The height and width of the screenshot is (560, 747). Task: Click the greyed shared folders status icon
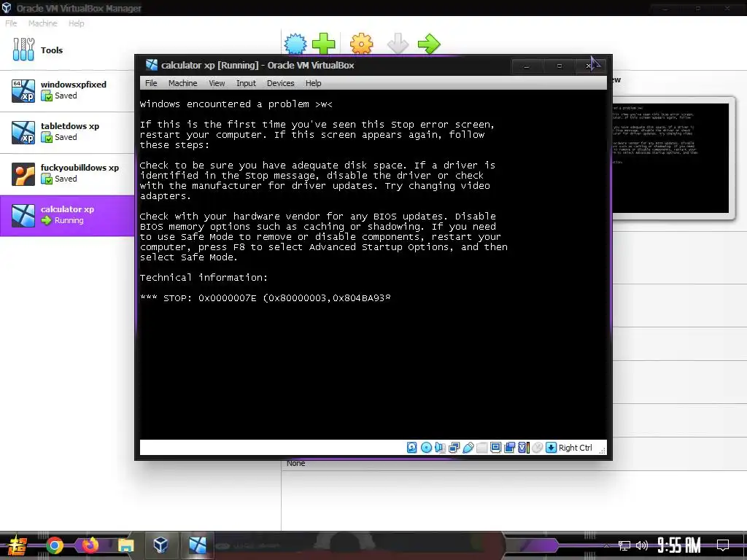coord(481,448)
